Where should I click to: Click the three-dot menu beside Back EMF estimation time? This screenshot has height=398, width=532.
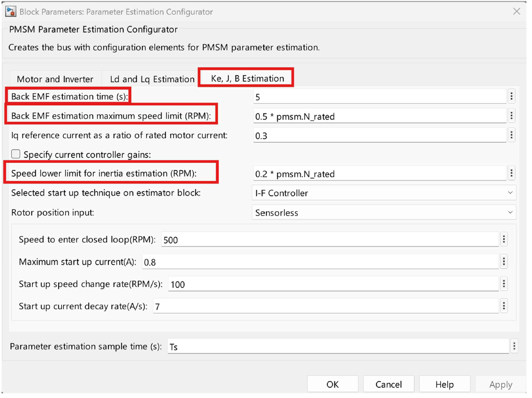[511, 97]
